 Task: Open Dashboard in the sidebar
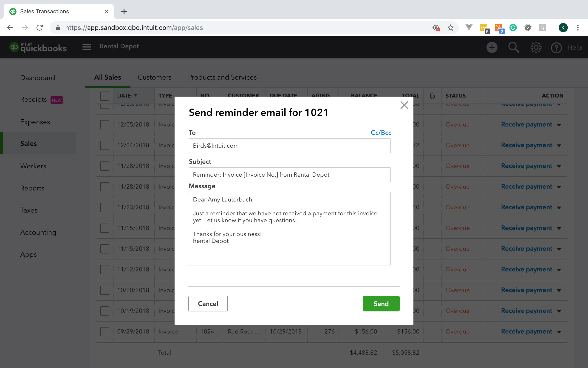coord(38,78)
